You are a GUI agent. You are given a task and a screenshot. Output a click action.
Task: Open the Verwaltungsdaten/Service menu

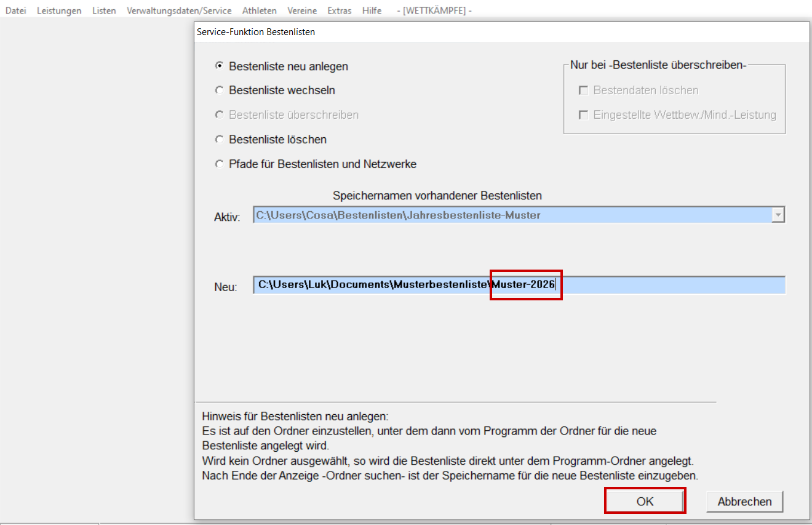tap(179, 10)
